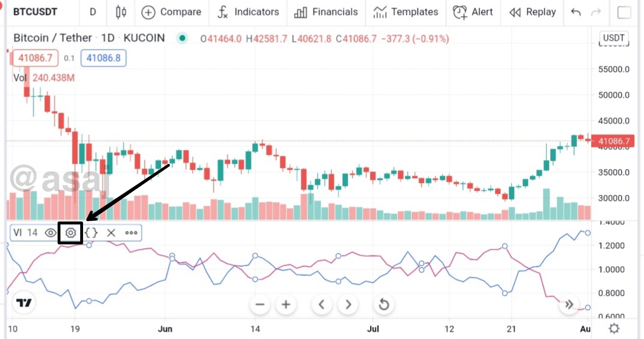Click the BTCUSDT symbol search field

(35, 12)
